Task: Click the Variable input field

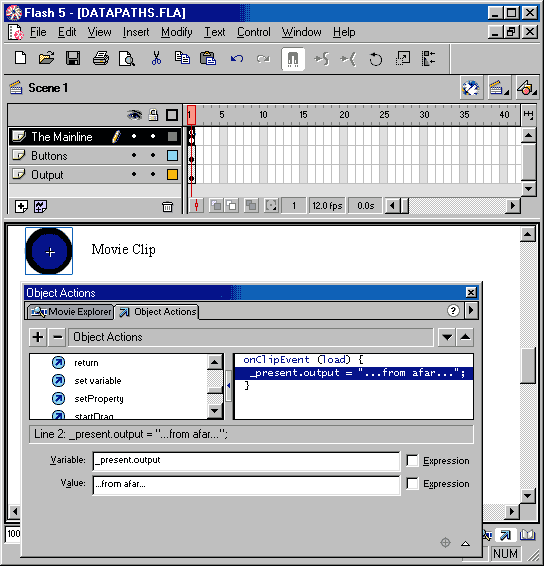Action: pos(246,461)
